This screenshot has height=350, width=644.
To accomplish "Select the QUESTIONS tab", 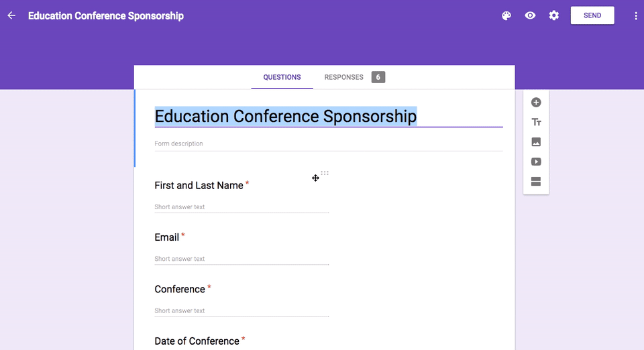I will tap(282, 77).
